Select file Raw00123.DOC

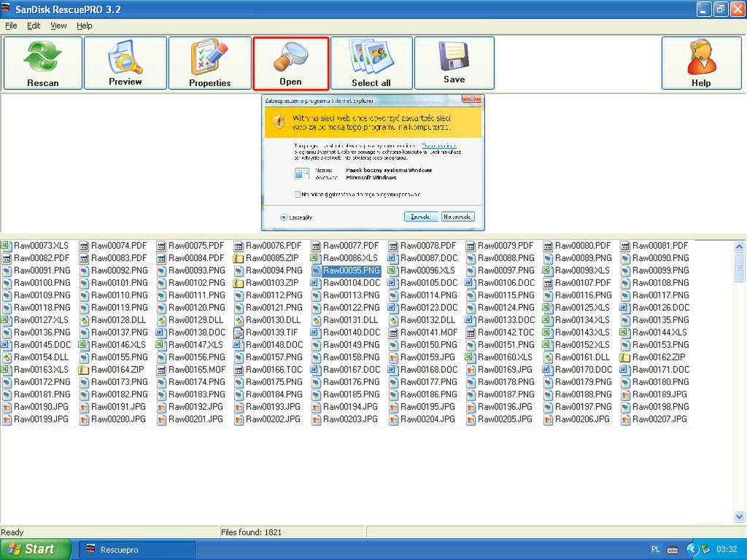click(429, 308)
